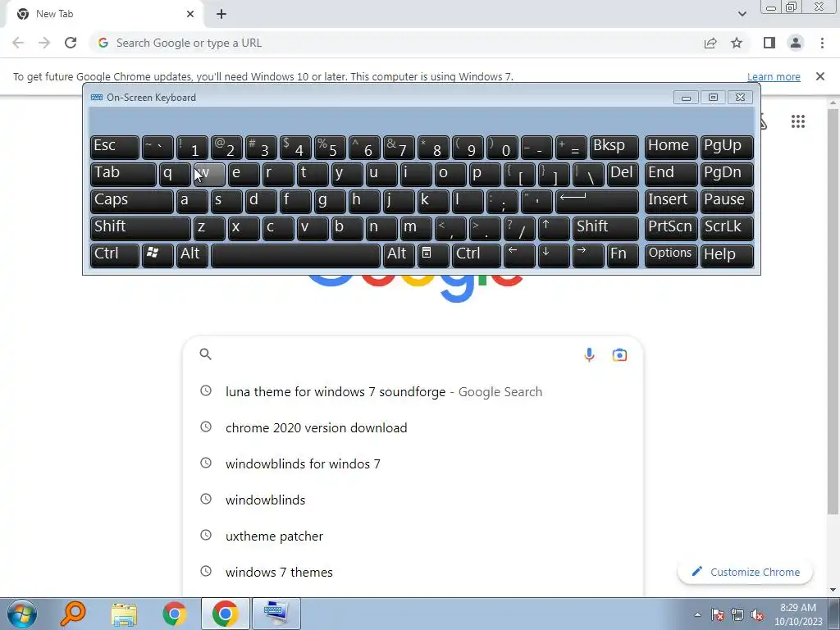This screenshot has height=630, width=840.
Task: Select suggestion windowblinds for windos 7
Action: point(413,464)
